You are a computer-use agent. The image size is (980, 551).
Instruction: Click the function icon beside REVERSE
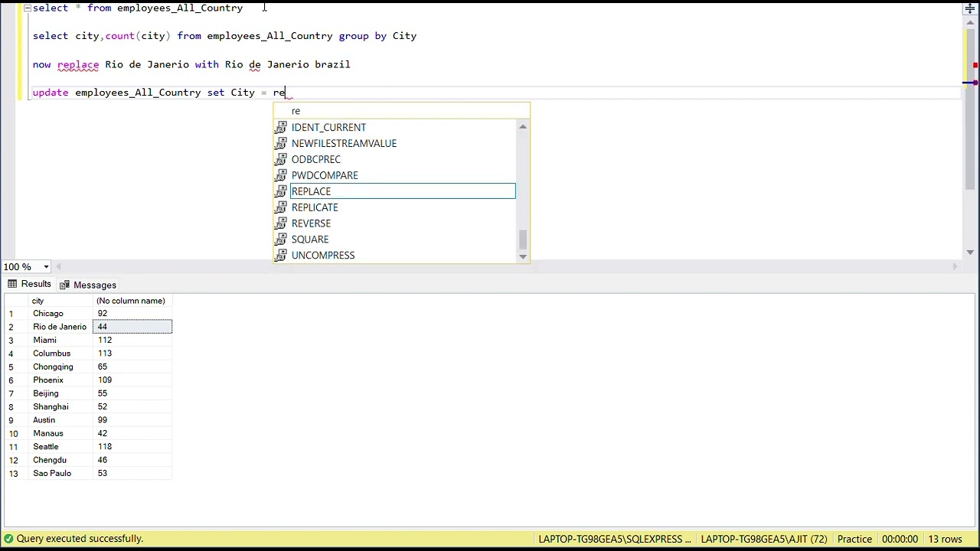click(x=281, y=223)
